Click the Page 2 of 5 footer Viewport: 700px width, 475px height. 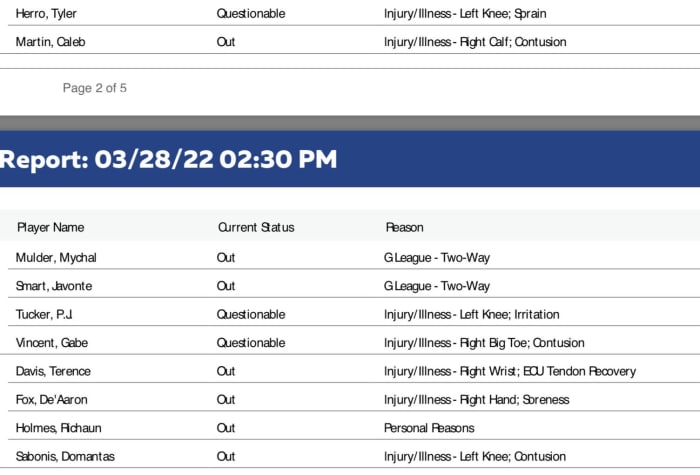pyautogui.click(x=95, y=88)
